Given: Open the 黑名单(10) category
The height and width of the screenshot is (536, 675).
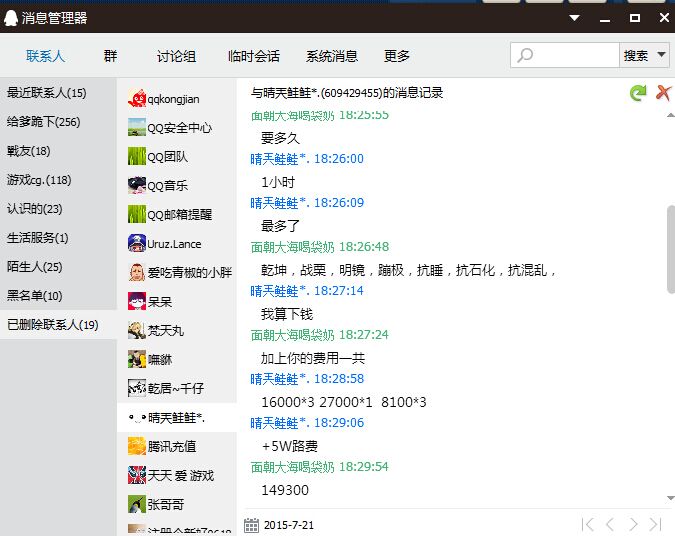Looking at the screenshot, I should pos(35,296).
